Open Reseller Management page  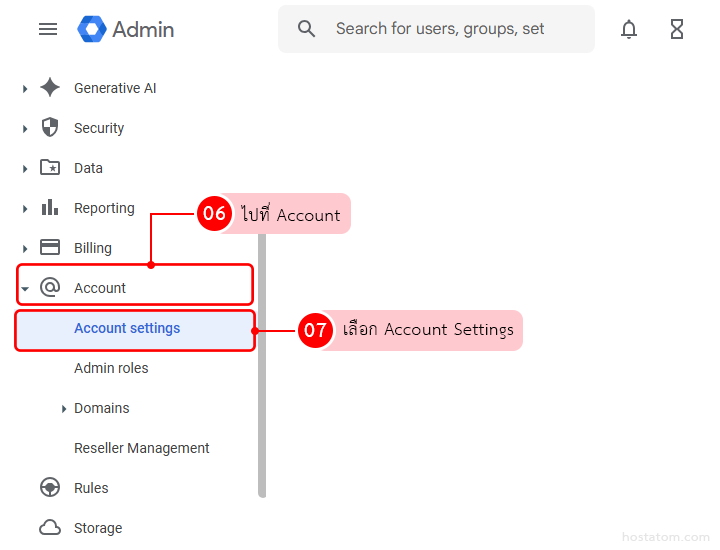(141, 448)
